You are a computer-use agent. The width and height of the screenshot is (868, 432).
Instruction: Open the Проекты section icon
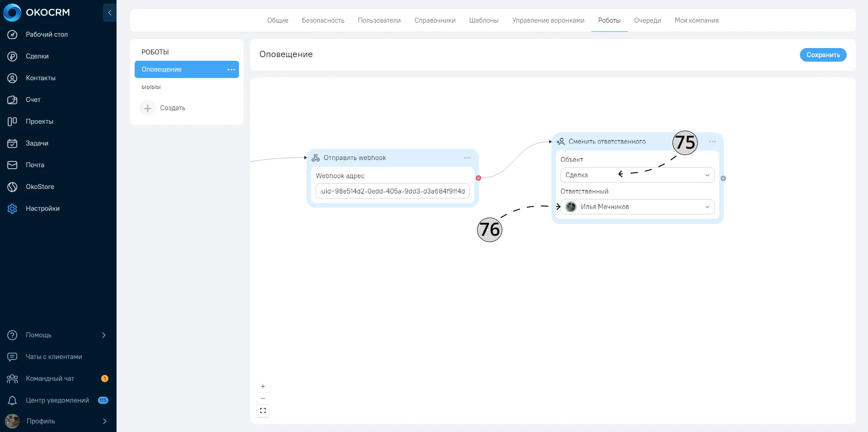(x=12, y=121)
